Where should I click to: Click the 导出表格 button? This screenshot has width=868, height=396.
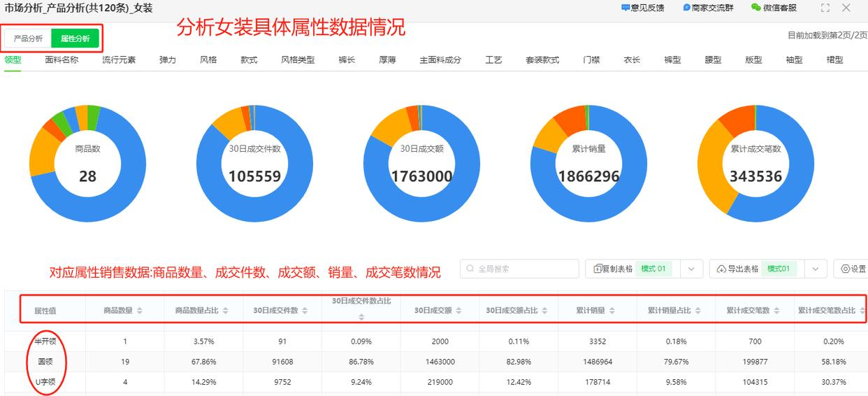[x=757, y=269]
